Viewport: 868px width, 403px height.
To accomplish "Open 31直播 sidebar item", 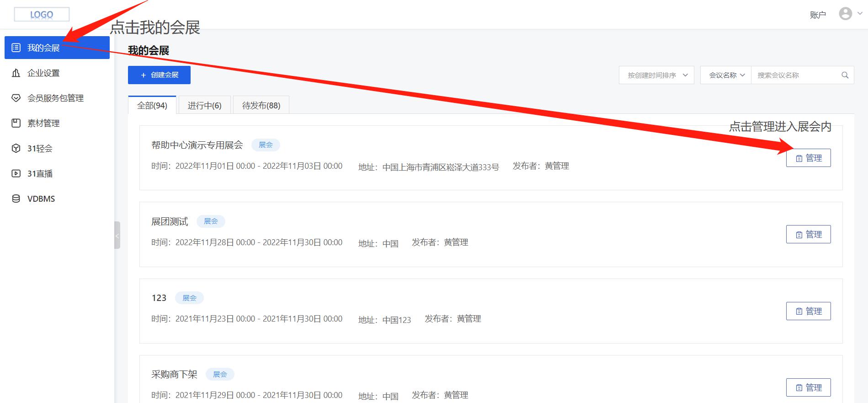I will click(57, 173).
